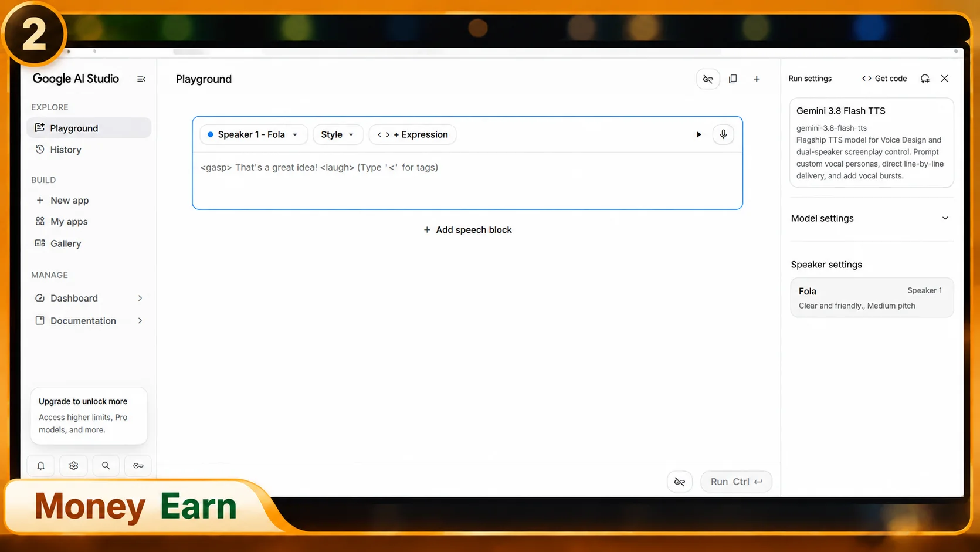Click the Run button
Viewport: 980px width, 552px height.
pos(736,482)
